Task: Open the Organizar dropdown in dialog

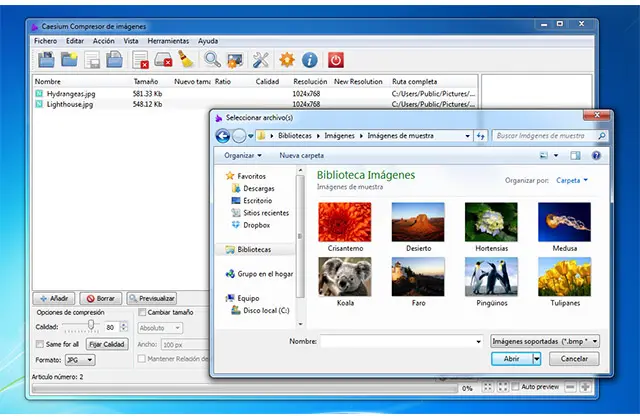Action: 243,156
